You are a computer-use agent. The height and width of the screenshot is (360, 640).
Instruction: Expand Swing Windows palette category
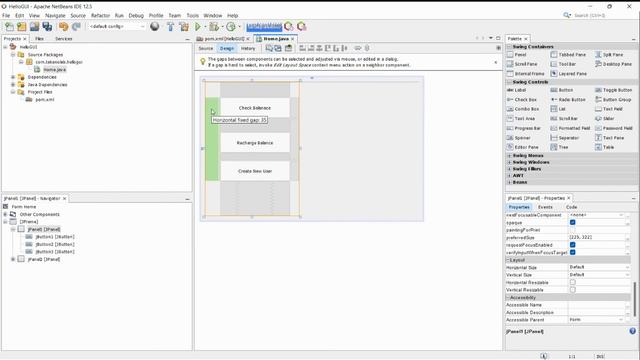509,162
